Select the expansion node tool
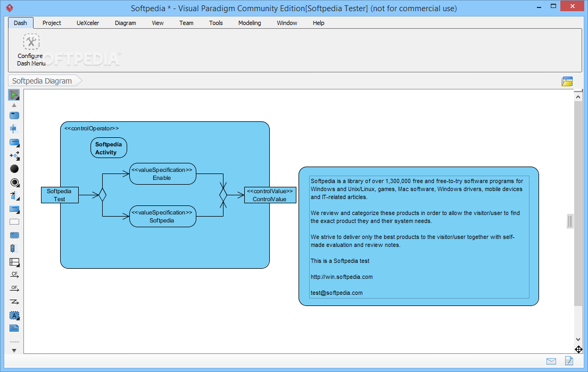588x372 pixels. [x=13, y=248]
